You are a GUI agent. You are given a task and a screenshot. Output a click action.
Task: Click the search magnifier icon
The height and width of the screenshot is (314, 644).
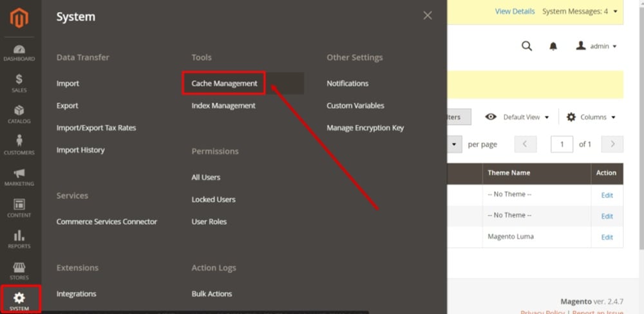pyautogui.click(x=527, y=46)
